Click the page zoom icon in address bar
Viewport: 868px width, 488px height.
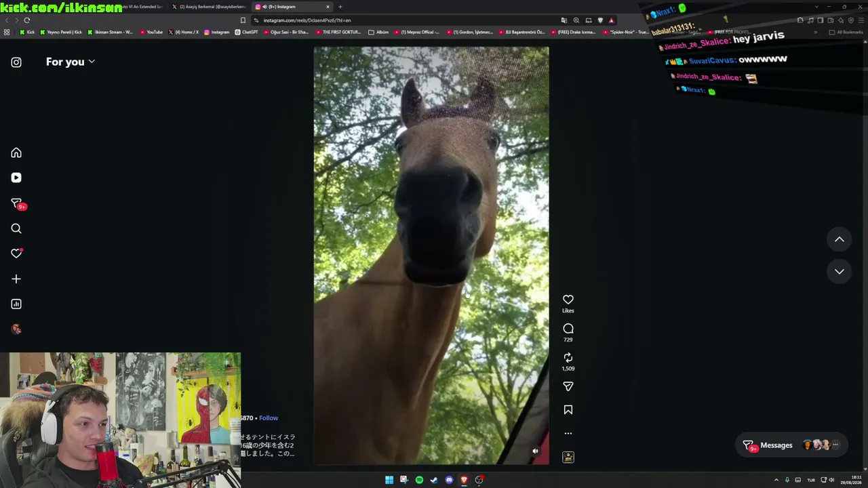pyautogui.click(x=576, y=20)
